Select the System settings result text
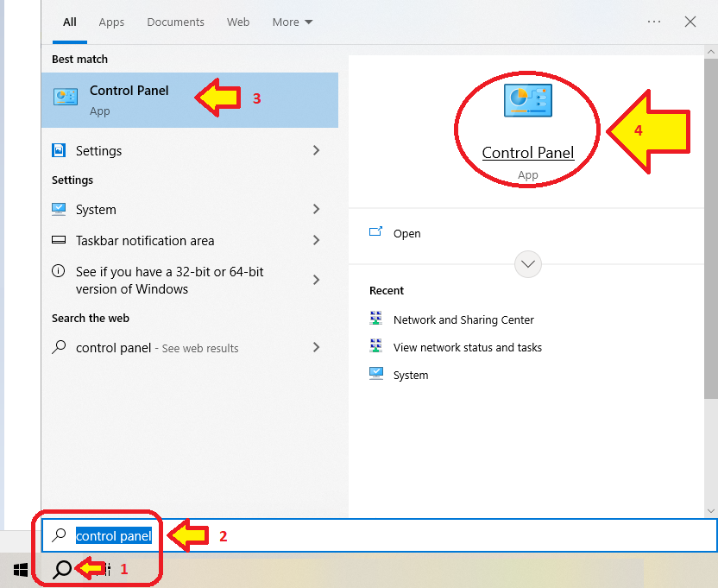Image resolution: width=718 pixels, height=588 pixels. coord(96,210)
